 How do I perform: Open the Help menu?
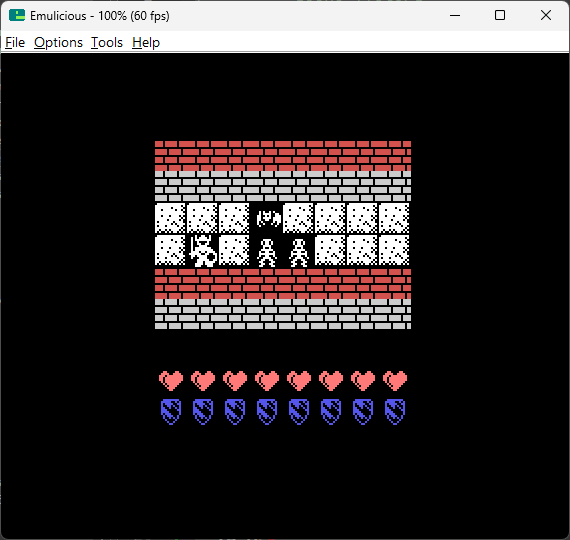146,43
